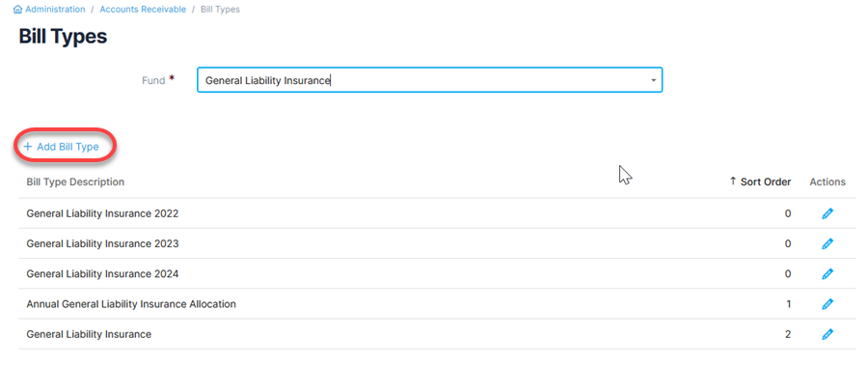Click the home icon in breadcrumb
The height and width of the screenshot is (365, 868).
coord(18,10)
